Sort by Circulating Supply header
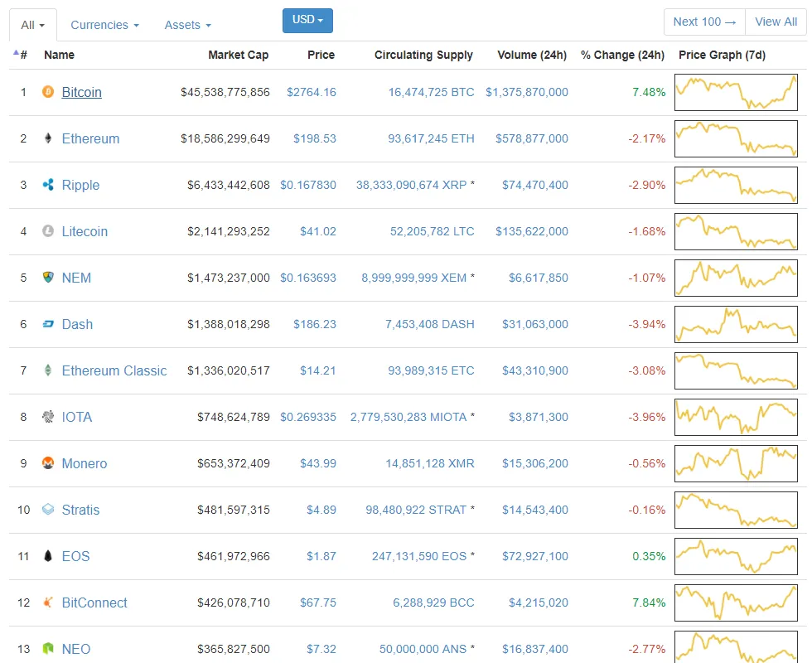The image size is (812, 663). pos(423,55)
